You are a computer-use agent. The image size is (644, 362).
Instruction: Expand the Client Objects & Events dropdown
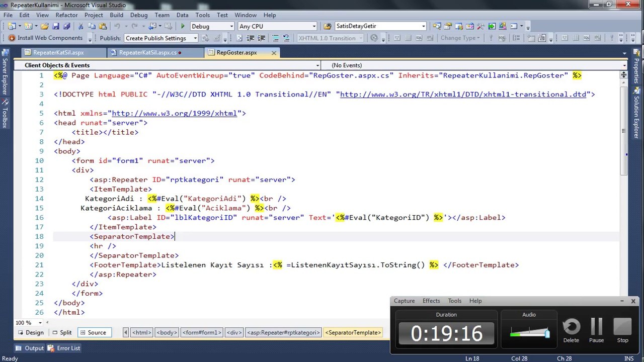(317, 65)
